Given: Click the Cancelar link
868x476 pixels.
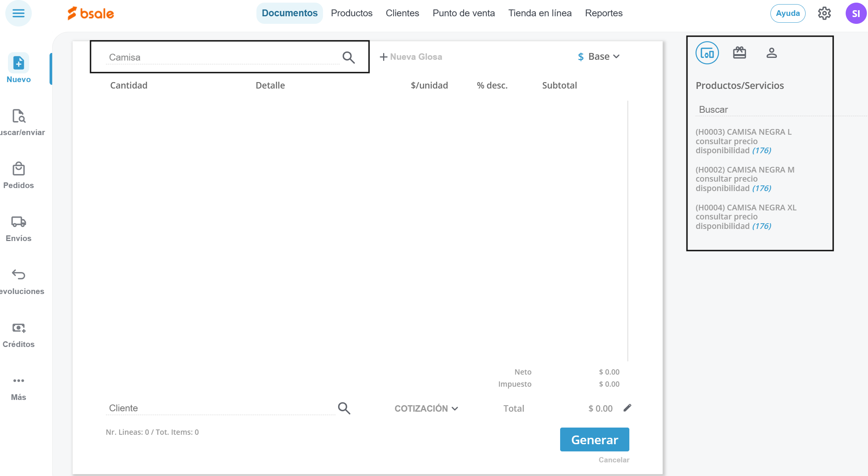Looking at the screenshot, I should (x=614, y=460).
